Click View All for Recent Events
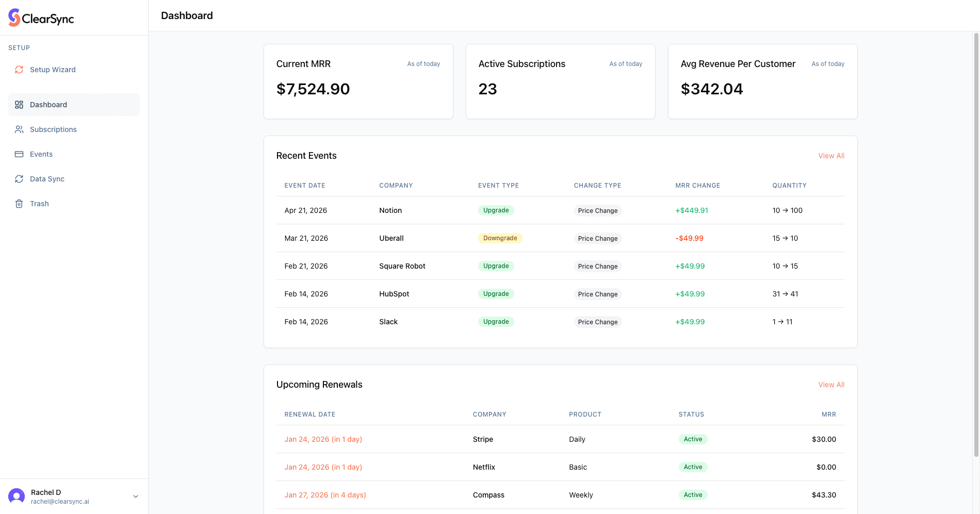 (831, 155)
